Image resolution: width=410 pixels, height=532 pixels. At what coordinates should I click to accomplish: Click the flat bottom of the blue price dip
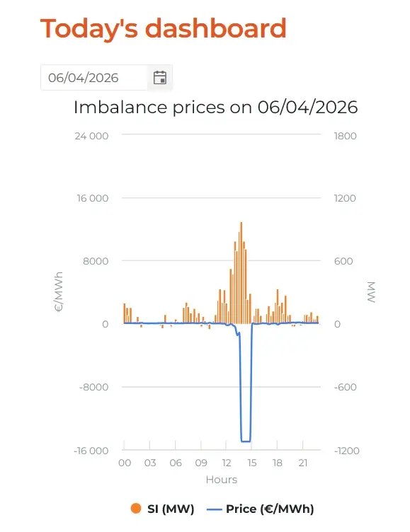coord(246,441)
